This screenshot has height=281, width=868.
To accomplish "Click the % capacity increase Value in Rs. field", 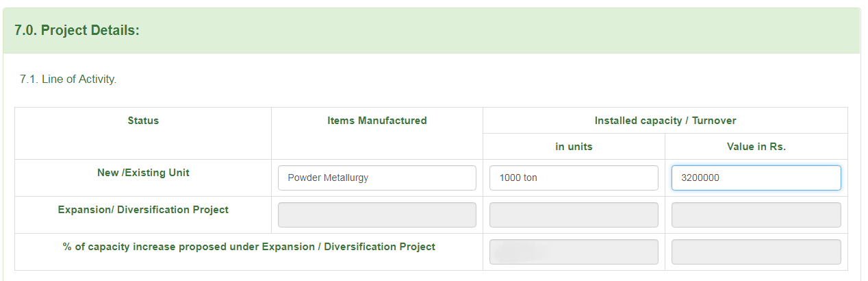I will tap(756, 252).
